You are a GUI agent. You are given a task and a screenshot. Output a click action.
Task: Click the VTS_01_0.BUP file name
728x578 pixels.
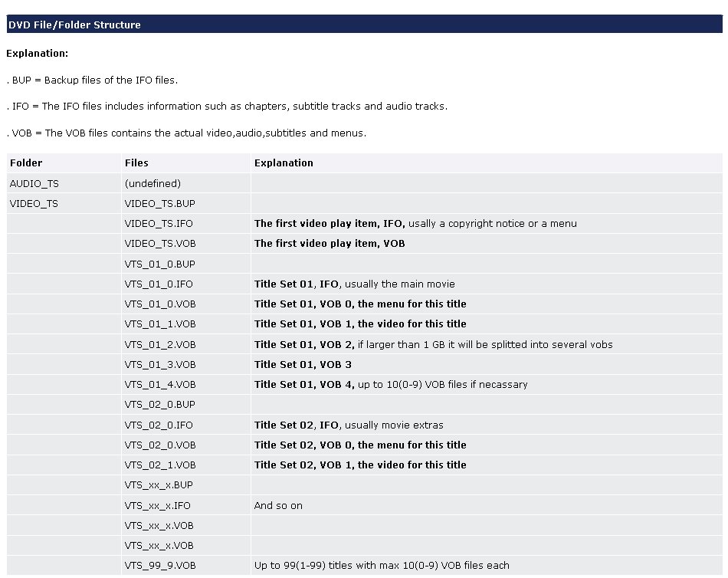point(159,264)
